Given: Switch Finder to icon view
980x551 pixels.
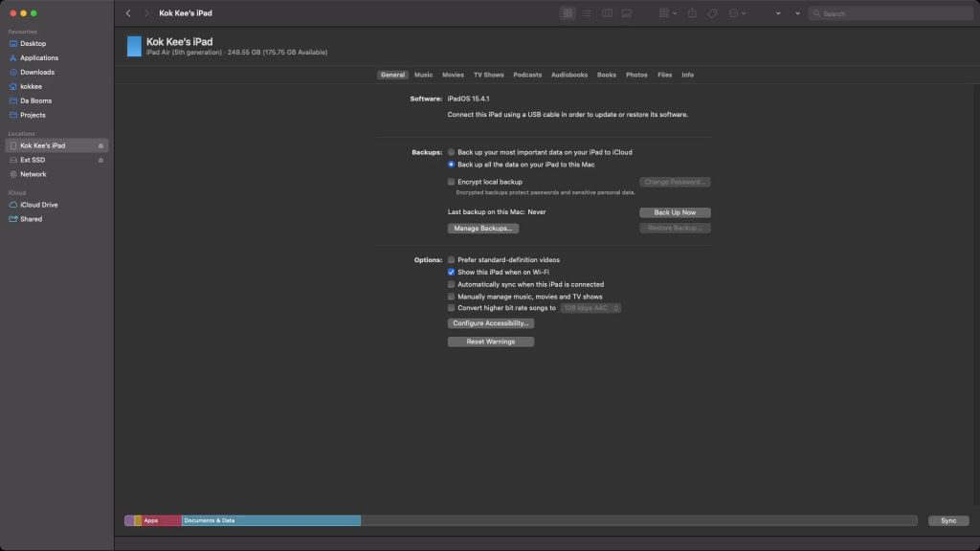Looking at the screenshot, I should pos(568,13).
